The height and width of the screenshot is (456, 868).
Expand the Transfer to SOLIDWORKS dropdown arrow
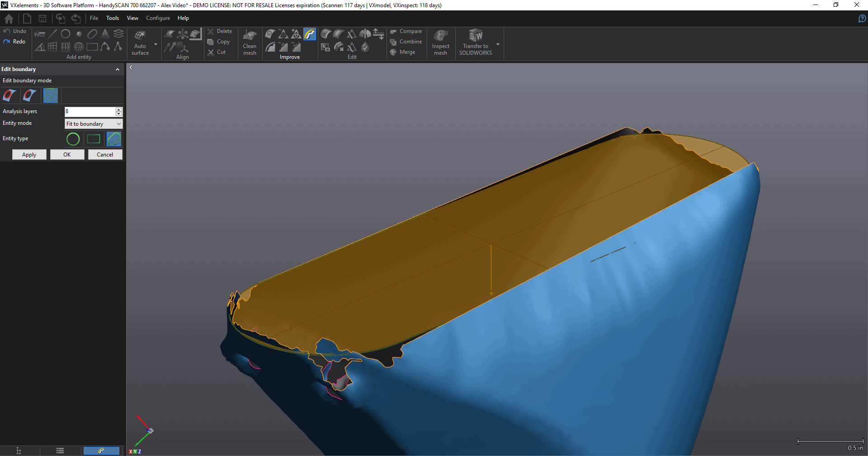[498, 44]
